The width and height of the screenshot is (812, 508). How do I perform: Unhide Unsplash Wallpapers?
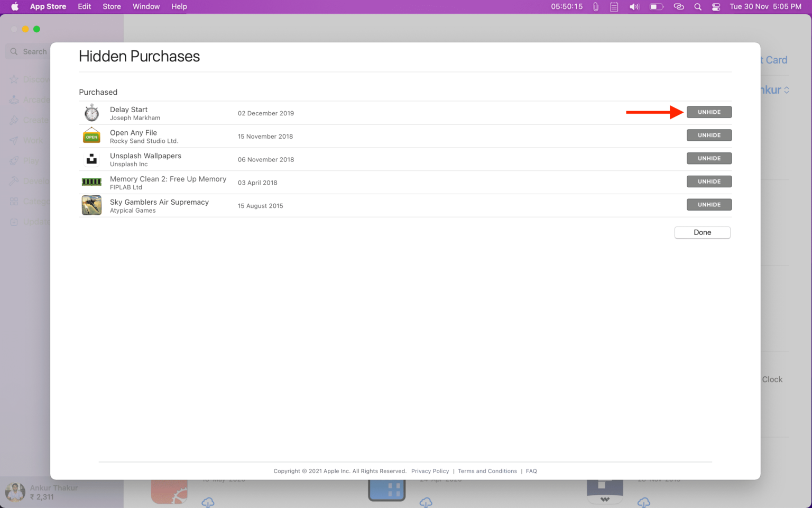709,158
